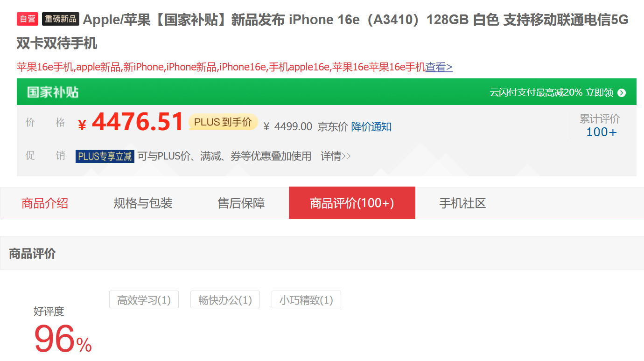The image size is (644, 361).
Task: Open the 售后保障 tab
Action: tap(241, 203)
